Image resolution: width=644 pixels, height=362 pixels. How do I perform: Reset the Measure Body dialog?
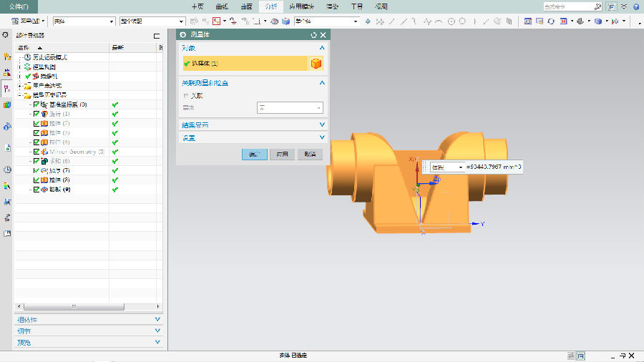coord(313,35)
